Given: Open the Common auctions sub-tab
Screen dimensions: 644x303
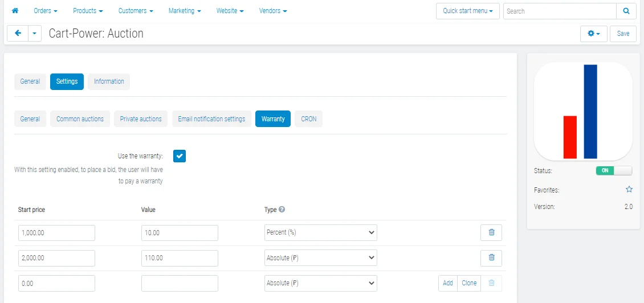Looking at the screenshot, I should click(x=80, y=118).
